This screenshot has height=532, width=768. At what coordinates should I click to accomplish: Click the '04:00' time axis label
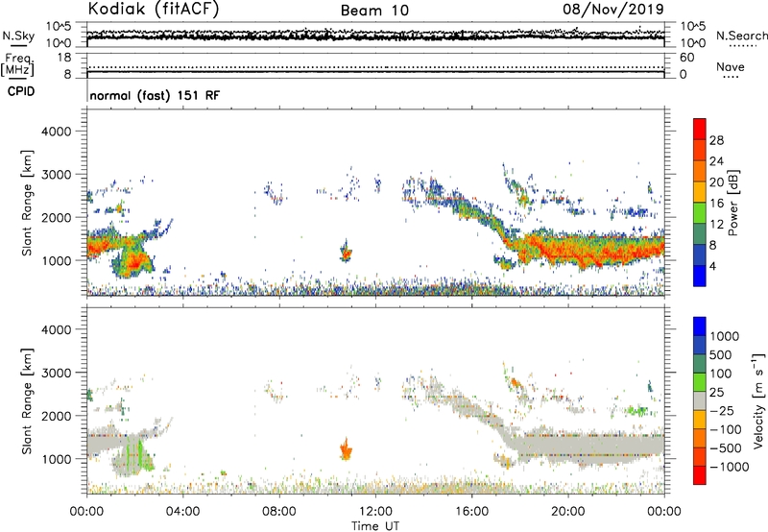pyautogui.click(x=183, y=512)
